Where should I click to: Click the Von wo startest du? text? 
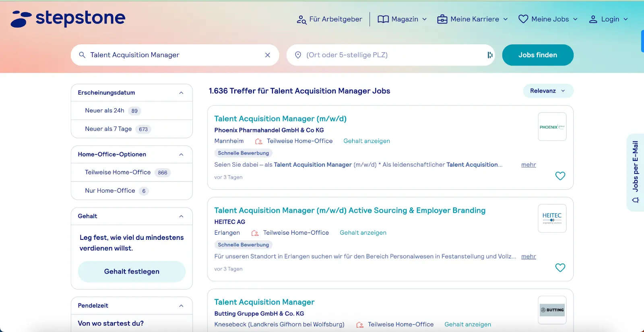click(111, 324)
